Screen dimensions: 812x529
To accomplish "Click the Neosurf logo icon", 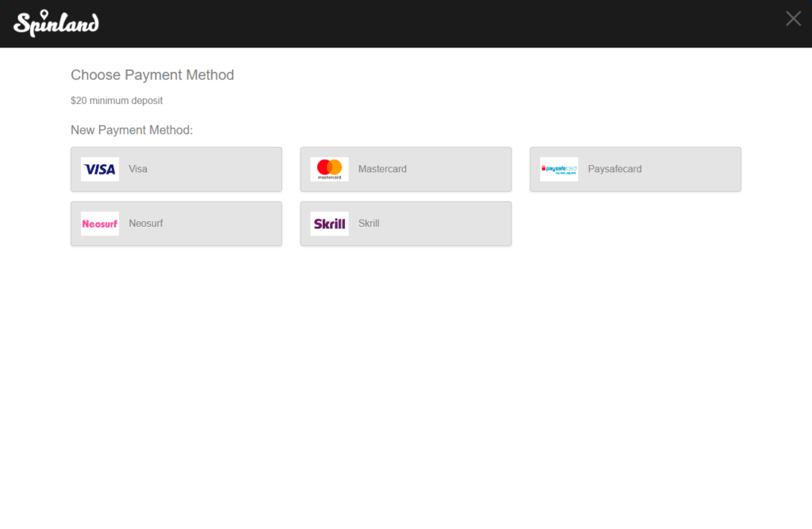I will tap(100, 224).
